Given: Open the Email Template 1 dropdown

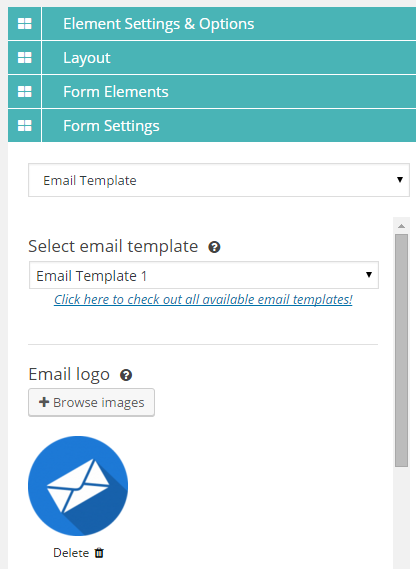Looking at the screenshot, I should (x=204, y=275).
